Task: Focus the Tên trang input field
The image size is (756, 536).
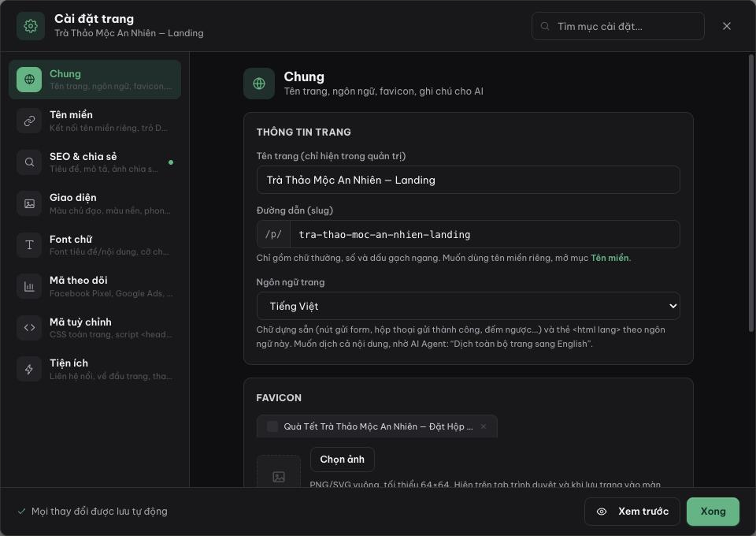Action: (x=468, y=180)
